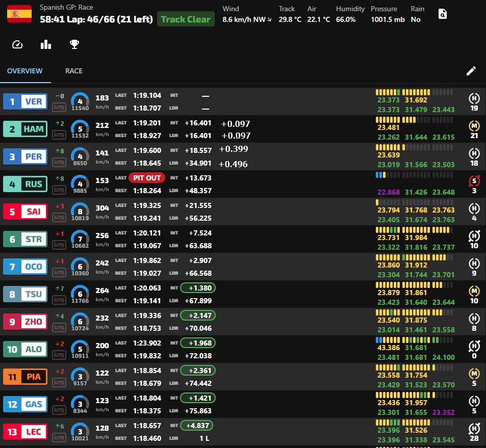This screenshot has width=486, height=448.
Task: Toggle VER's crossed-out DRS indicator
Action: pos(59,108)
